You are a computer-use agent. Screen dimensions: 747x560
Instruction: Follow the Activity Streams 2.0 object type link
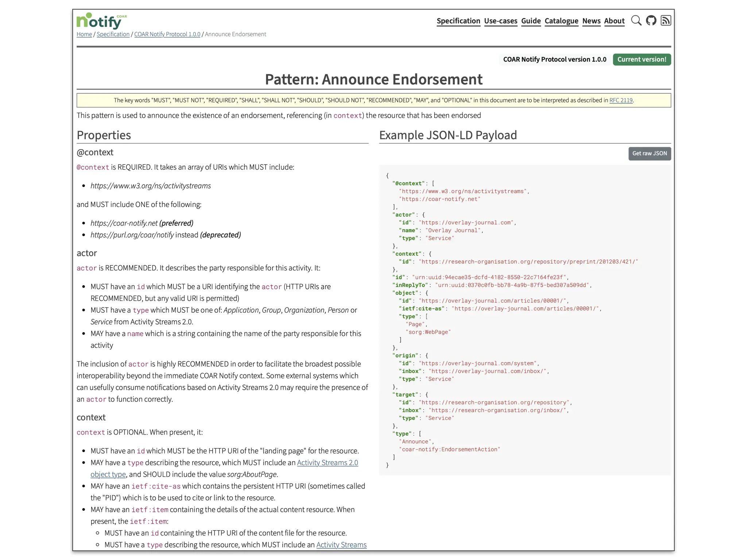pyautogui.click(x=327, y=463)
